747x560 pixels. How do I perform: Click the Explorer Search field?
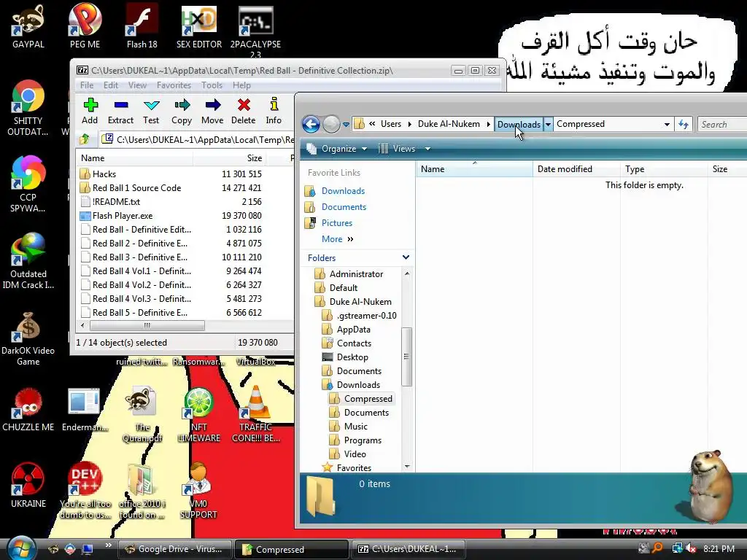[x=722, y=124]
